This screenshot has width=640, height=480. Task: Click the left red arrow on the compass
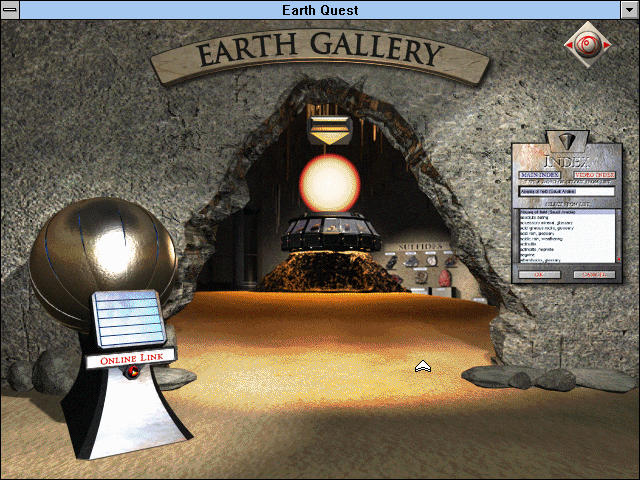pos(569,45)
